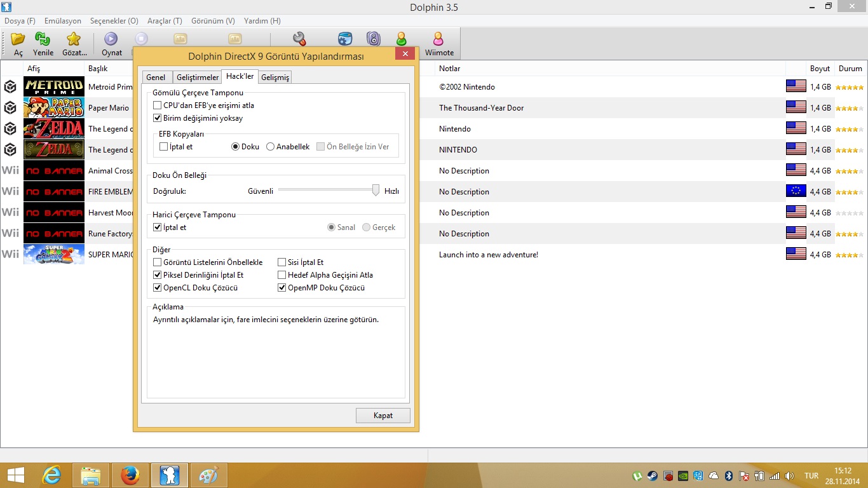Uncheck OpenCL Doku Çözücü checkbox

[x=157, y=288]
